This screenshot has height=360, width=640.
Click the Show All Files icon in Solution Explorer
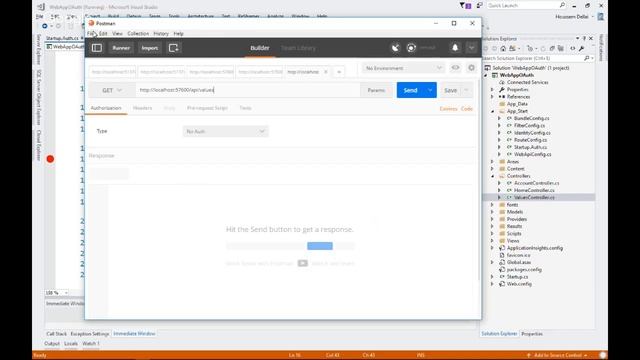[x=561, y=49]
